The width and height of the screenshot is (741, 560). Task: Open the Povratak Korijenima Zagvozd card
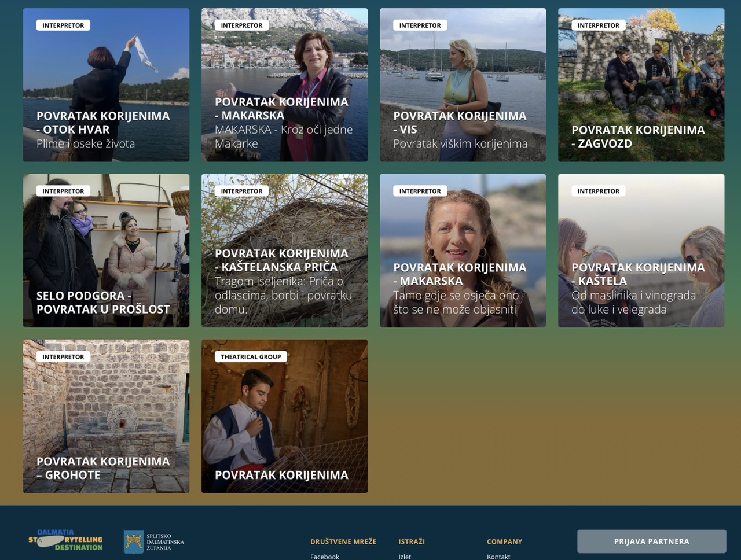click(641, 84)
